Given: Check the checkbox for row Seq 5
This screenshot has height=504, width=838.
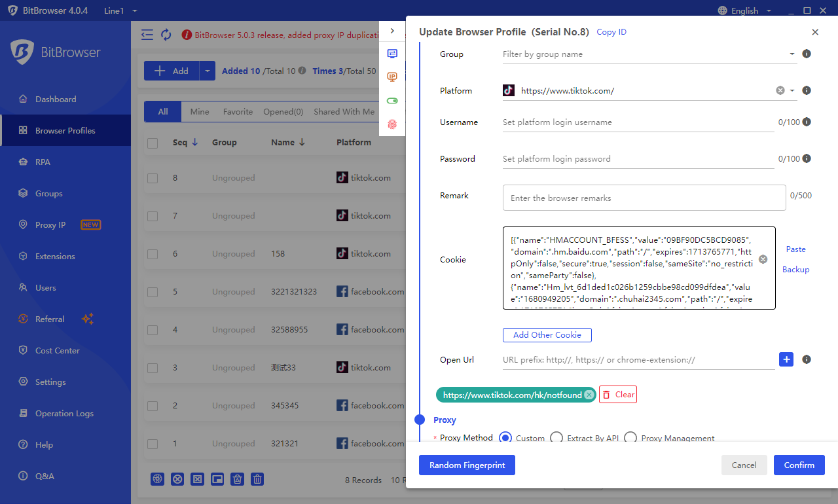Looking at the screenshot, I should pyautogui.click(x=153, y=292).
